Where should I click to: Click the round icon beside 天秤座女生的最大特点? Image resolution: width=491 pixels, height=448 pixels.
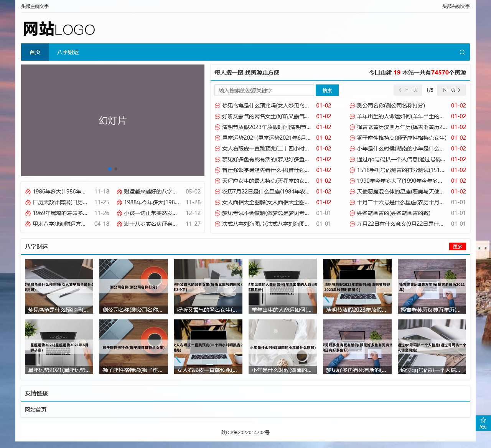[x=217, y=181]
